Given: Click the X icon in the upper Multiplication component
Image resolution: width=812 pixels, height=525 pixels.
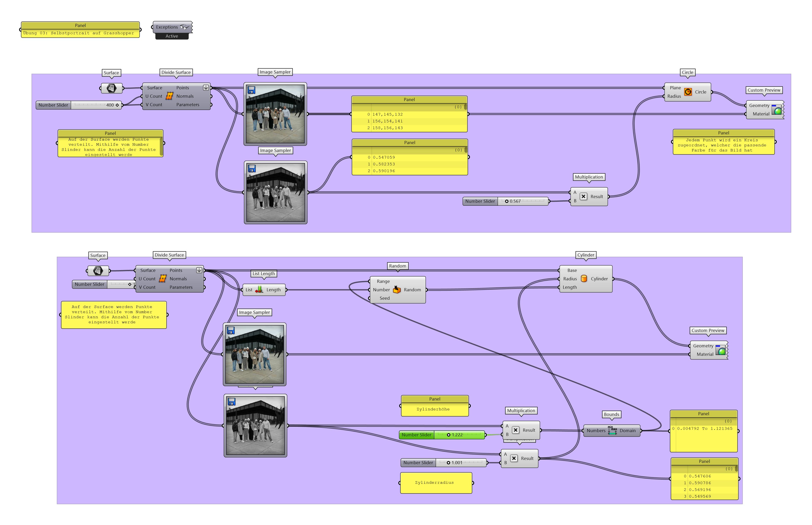Looking at the screenshot, I should pyautogui.click(x=583, y=196).
